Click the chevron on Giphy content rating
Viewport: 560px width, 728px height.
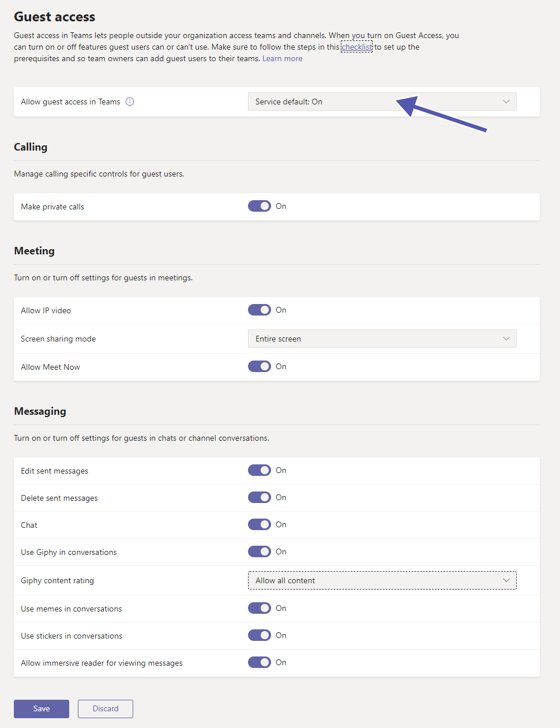tap(506, 580)
